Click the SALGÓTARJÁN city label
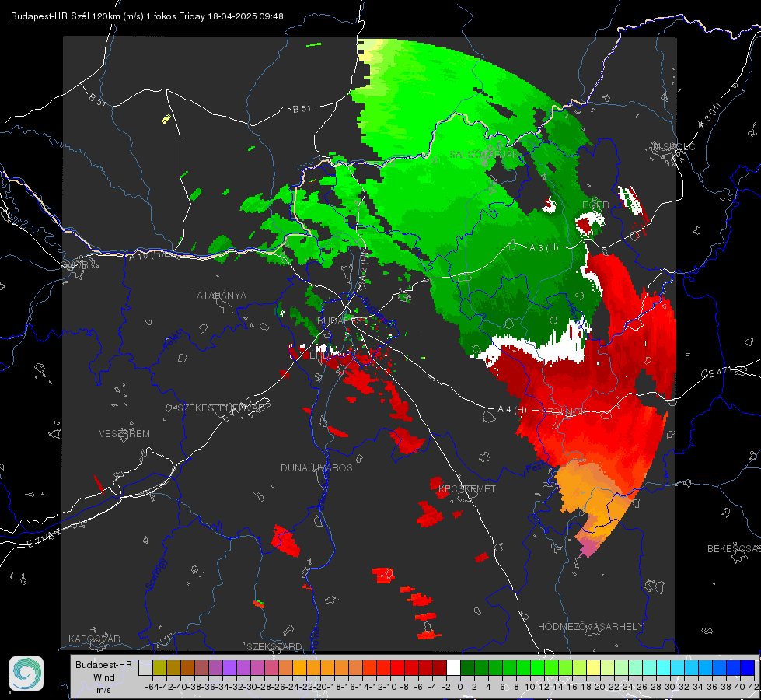Image resolution: width=761 pixels, height=700 pixels. [x=483, y=155]
